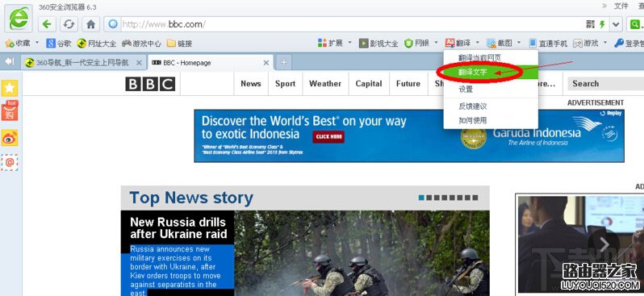Open the soldiers news photo

tap(362, 253)
